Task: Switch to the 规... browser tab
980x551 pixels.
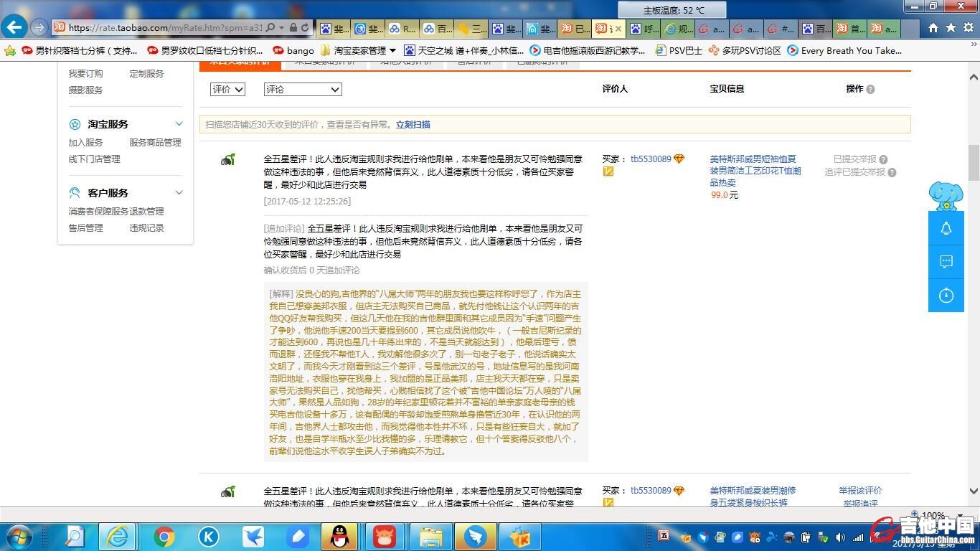Action: (679, 29)
